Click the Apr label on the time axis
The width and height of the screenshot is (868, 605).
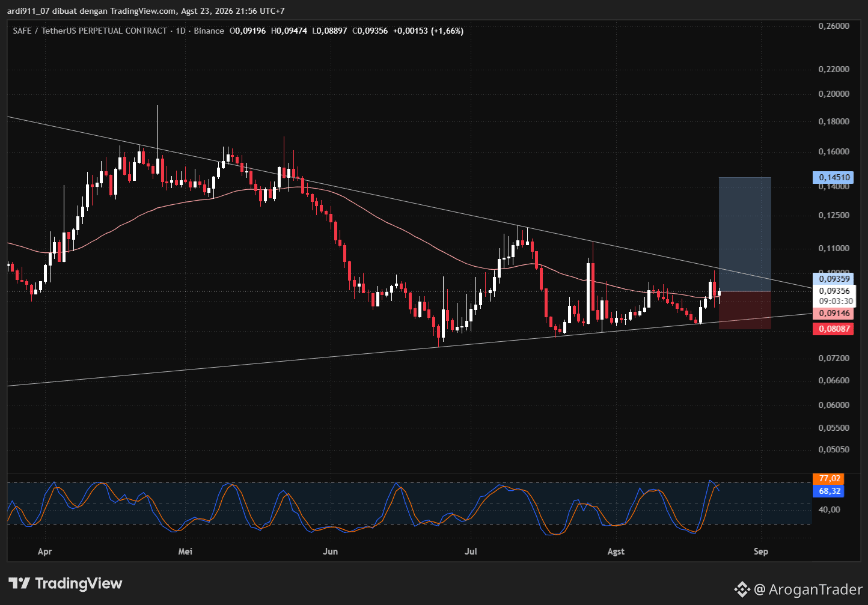click(x=44, y=552)
